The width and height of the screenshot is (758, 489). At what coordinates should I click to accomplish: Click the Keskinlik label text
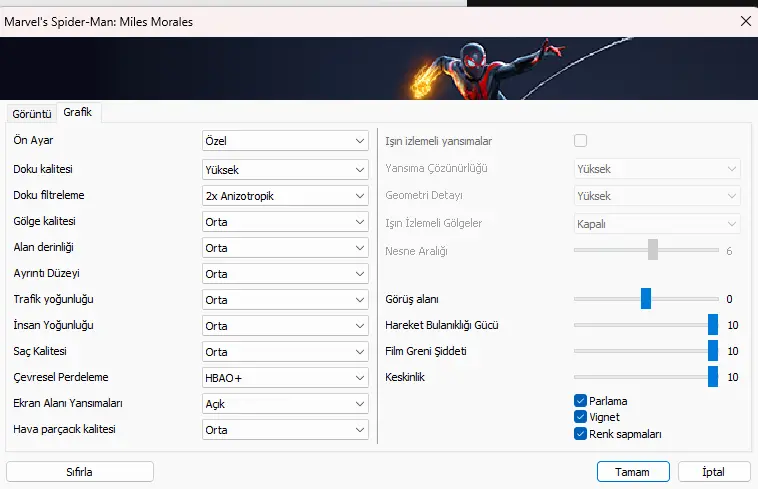(405, 377)
